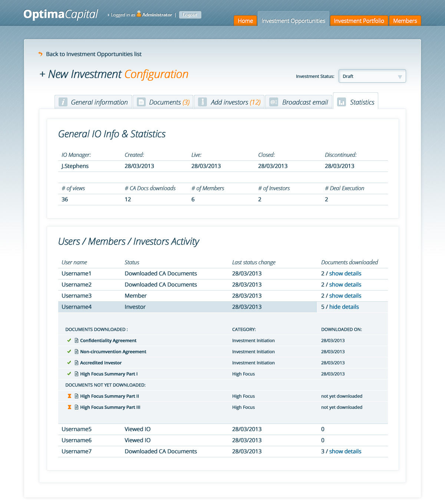Select the Username4 row name
445x504 pixels.
76,307
